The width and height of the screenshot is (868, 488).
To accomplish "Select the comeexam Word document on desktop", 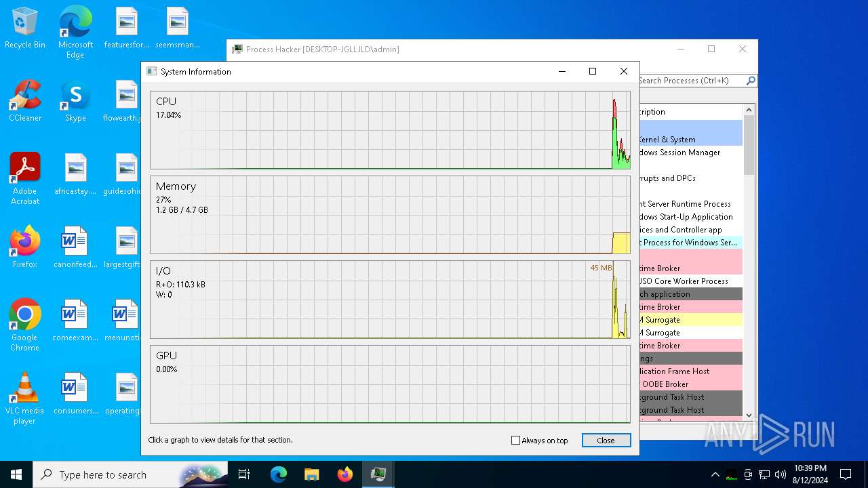I will tap(75, 321).
